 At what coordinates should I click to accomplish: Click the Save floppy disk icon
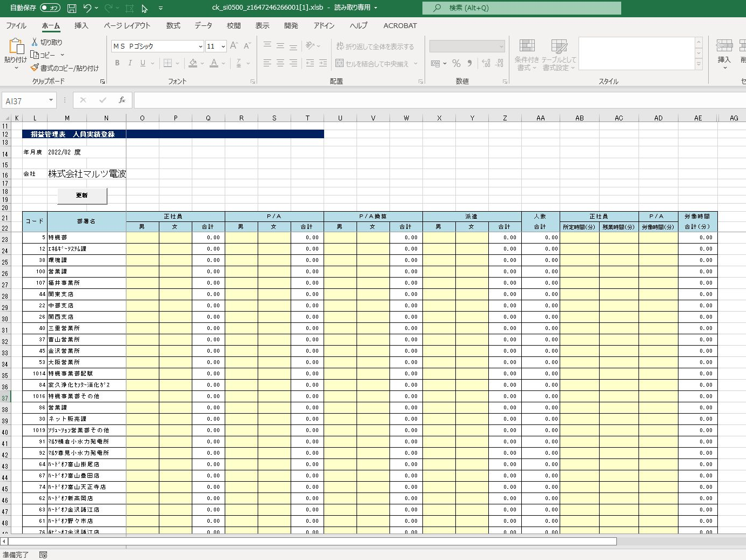(72, 8)
